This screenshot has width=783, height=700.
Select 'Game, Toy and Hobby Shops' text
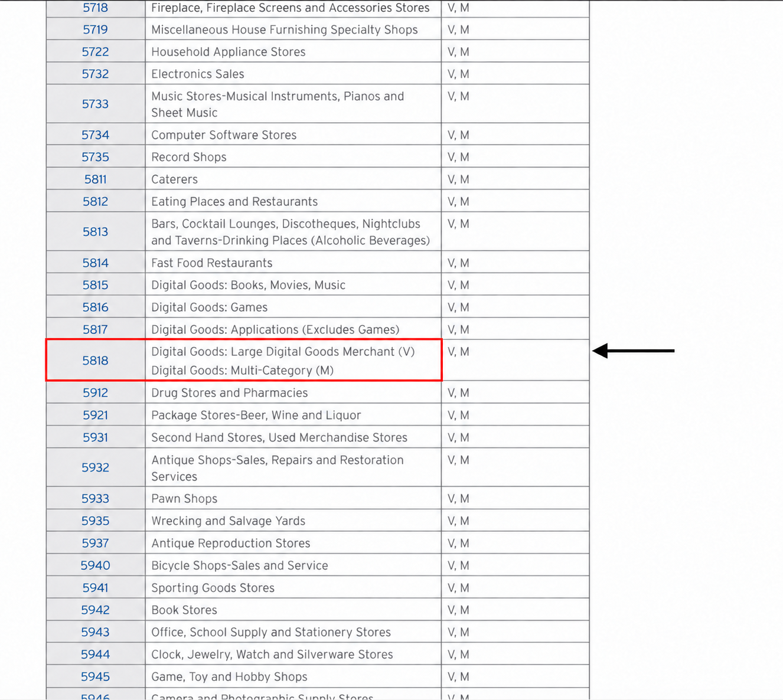click(229, 677)
